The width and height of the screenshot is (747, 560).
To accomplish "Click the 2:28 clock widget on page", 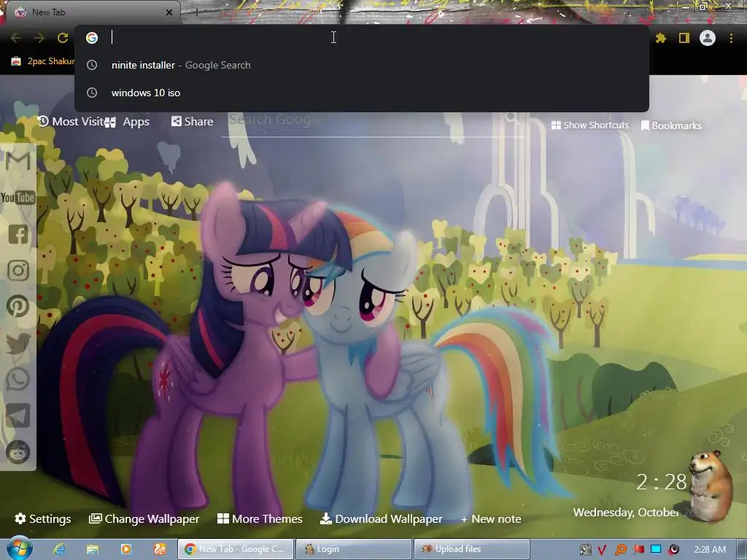I will pos(661,482).
